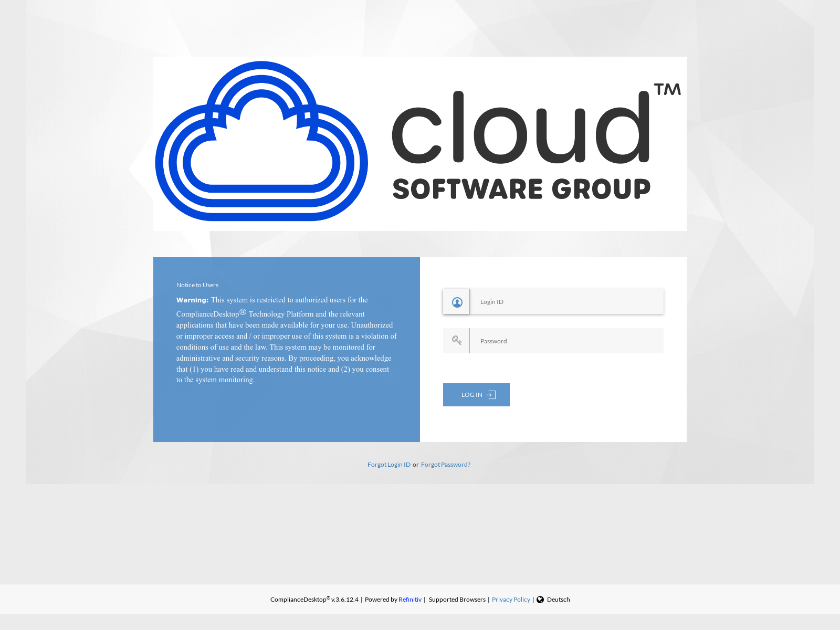Click the Notice to Users heading
This screenshot has width=840, height=630.
click(197, 285)
